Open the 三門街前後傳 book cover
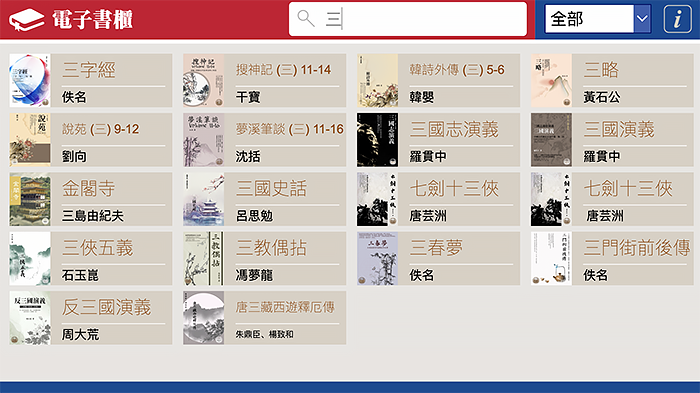This screenshot has width=700, height=393. pyautogui.click(x=551, y=259)
